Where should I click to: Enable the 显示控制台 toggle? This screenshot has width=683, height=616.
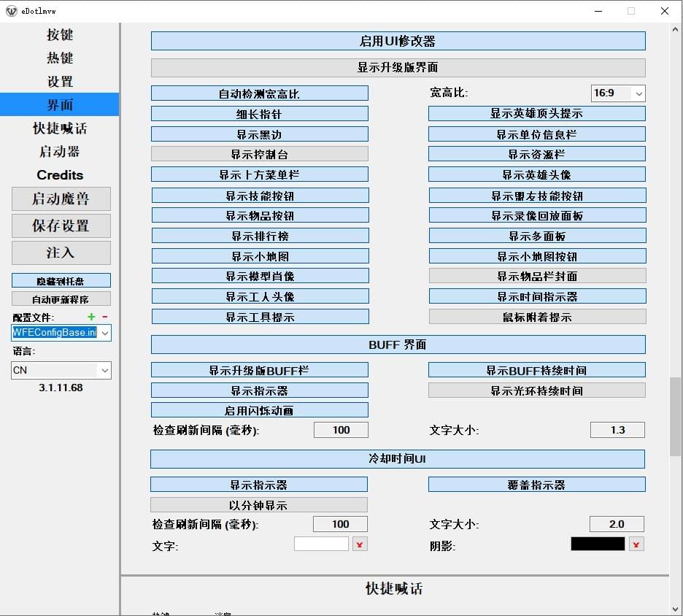point(259,154)
